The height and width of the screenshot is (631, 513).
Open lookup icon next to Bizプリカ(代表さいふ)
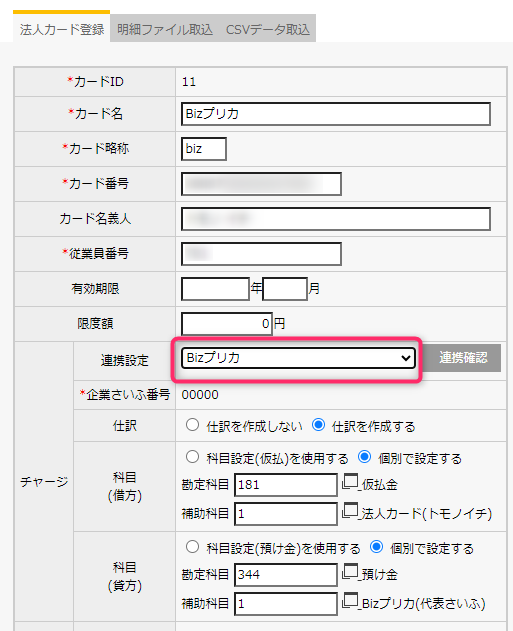(x=350, y=601)
